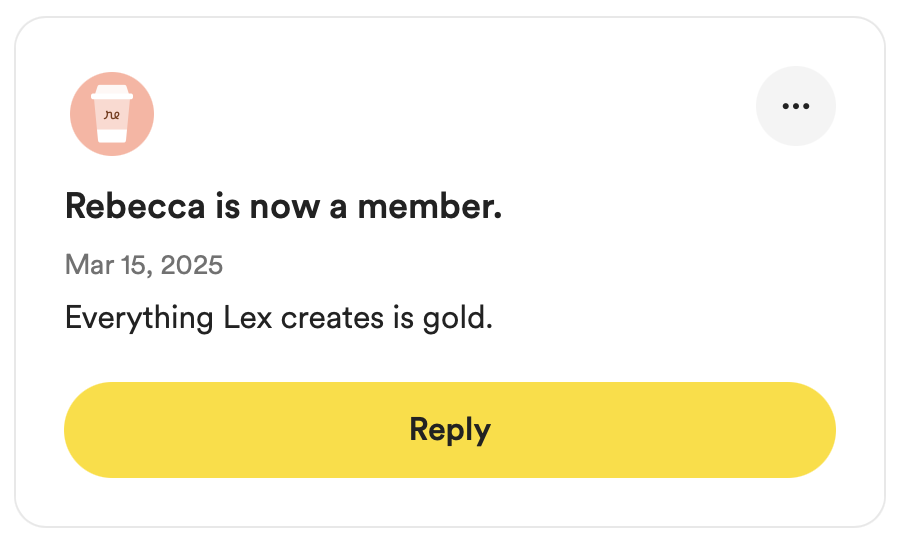This screenshot has width=902, height=546.
Task: Select the cup icon labeled 're'
Action: pos(112,114)
